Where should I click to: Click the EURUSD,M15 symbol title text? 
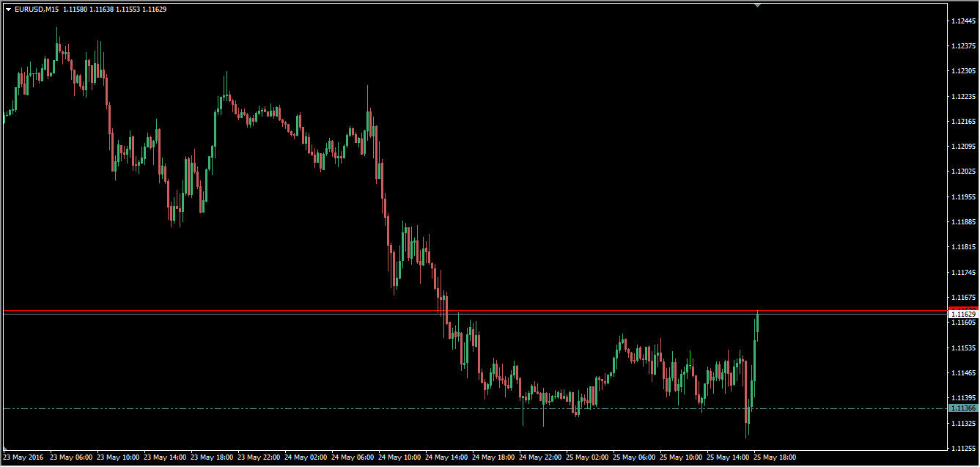click(37, 9)
